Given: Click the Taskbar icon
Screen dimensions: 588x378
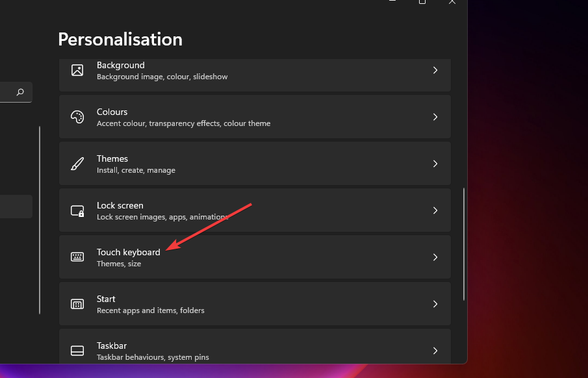Looking at the screenshot, I should click(x=77, y=351).
